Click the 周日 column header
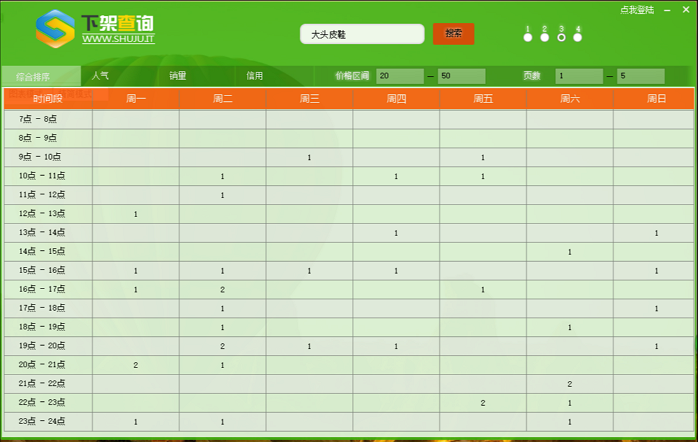This screenshot has width=698, height=442. (x=654, y=99)
